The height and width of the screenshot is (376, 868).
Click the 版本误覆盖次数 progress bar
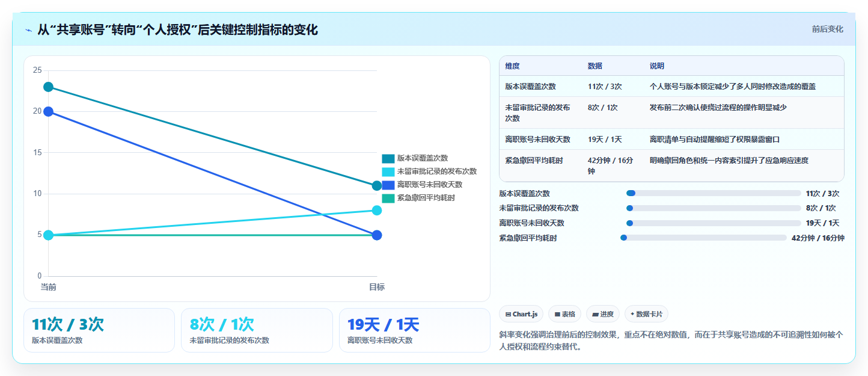point(714,193)
